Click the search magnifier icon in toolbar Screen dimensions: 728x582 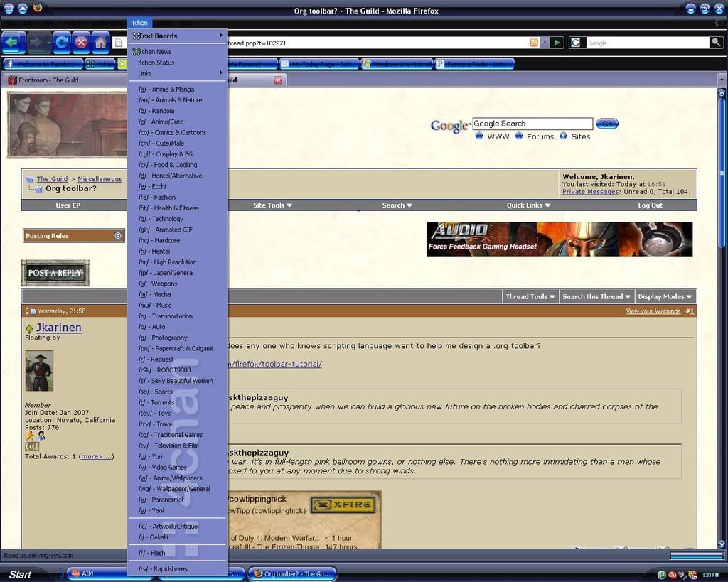point(717,43)
